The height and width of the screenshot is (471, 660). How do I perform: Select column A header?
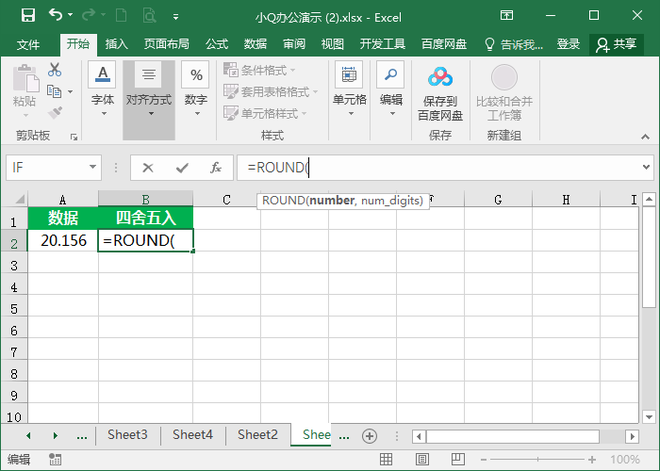point(63,199)
